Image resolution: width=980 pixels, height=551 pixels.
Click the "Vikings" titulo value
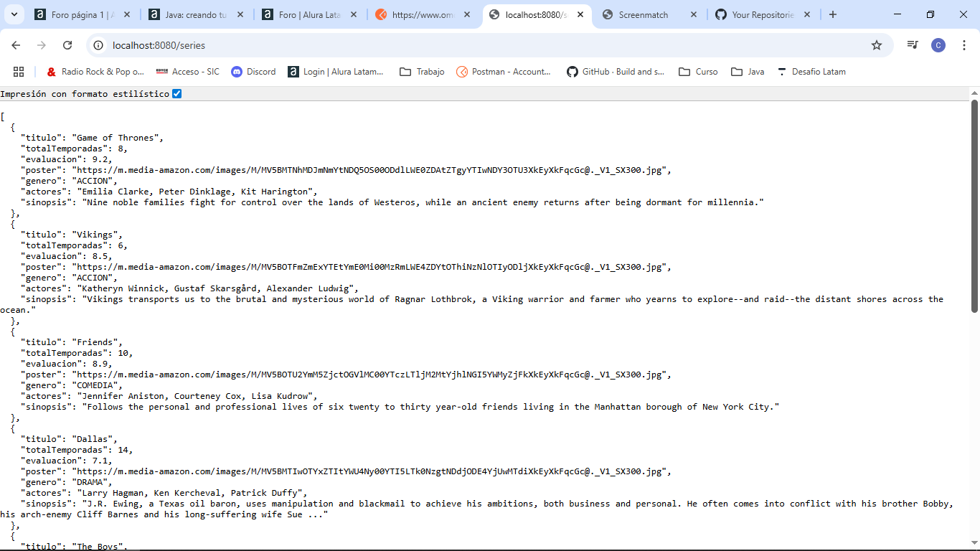click(97, 235)
